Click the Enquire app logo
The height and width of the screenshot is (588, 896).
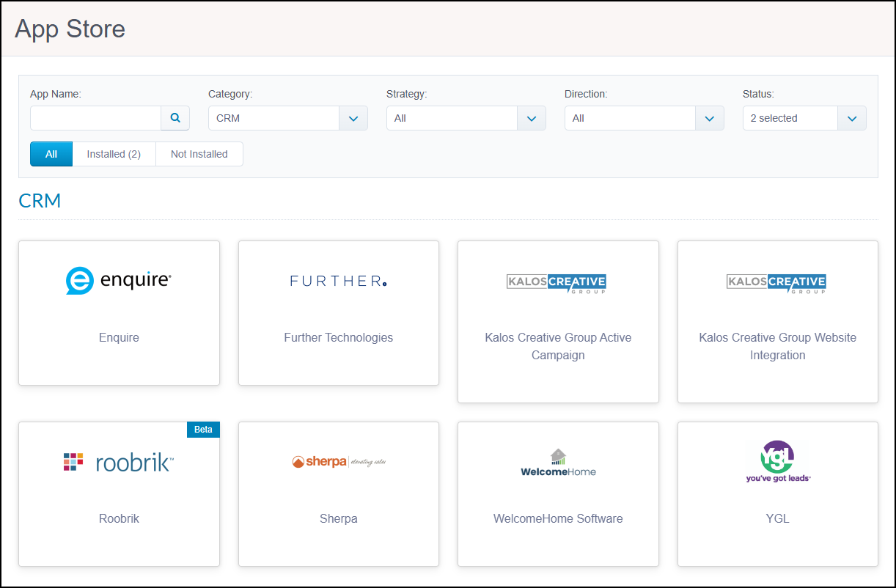[118, 280]
